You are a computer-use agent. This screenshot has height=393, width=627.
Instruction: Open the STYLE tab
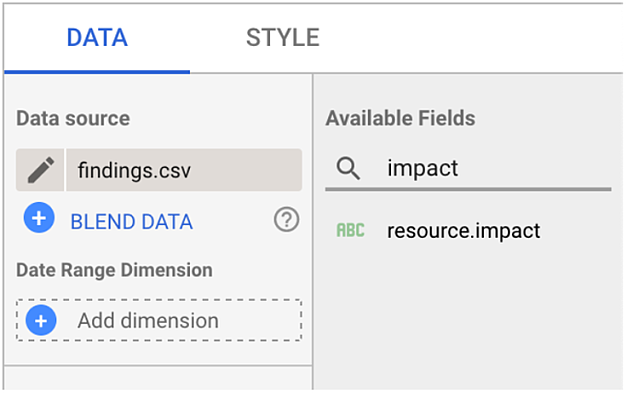pyautogui.click(x=283, y=38)
